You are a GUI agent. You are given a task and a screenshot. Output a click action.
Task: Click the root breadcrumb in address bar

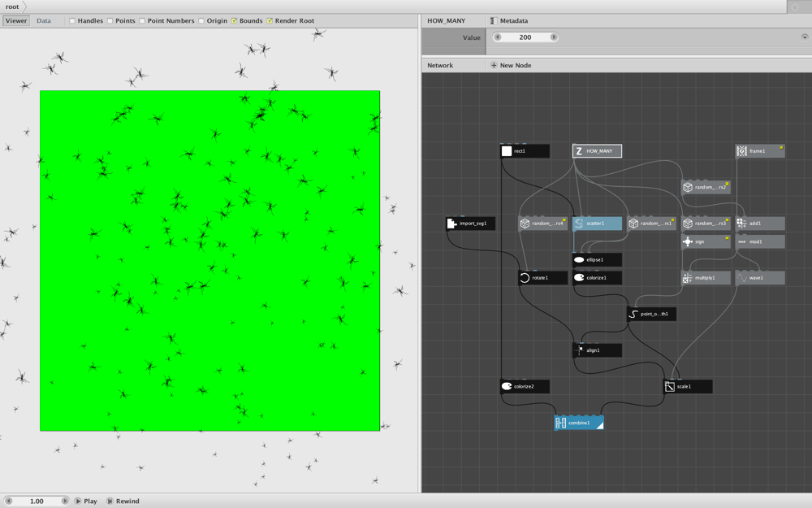point(12,7)
